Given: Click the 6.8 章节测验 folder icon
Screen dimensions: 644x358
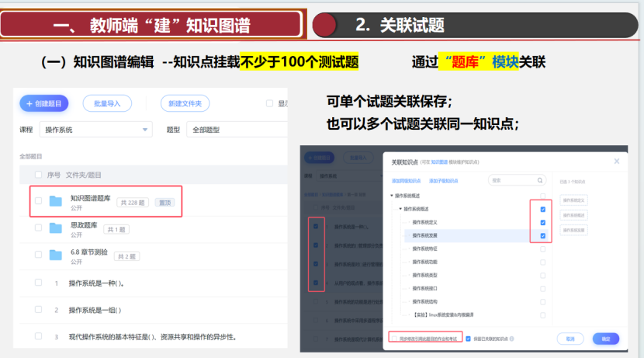Looking at the screenshot, I should [55, 255].
